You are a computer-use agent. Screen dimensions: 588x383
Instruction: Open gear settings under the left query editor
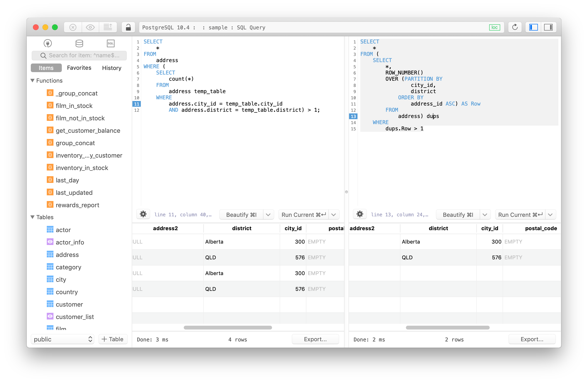click(143, 214)
